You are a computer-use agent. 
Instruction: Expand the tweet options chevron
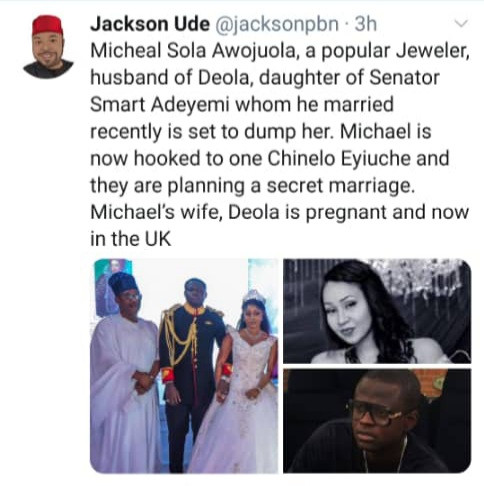pos(462,24)
